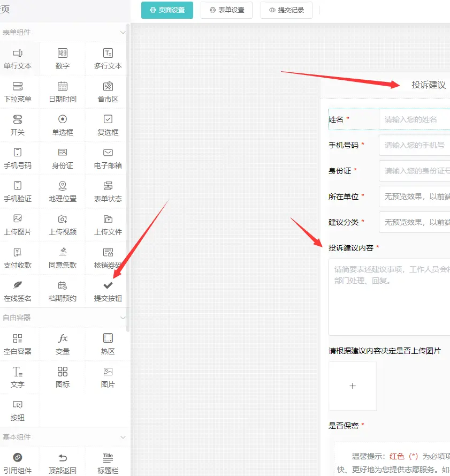This screenshot has height=476, width=450.
Task: Select the 日期时间 component icon
Action: pos(64,92)
